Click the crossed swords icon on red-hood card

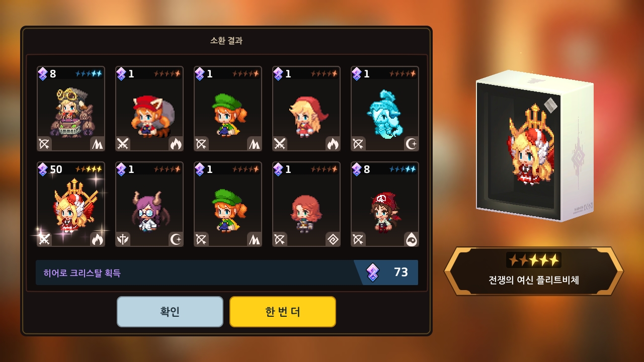click(280, 144)
